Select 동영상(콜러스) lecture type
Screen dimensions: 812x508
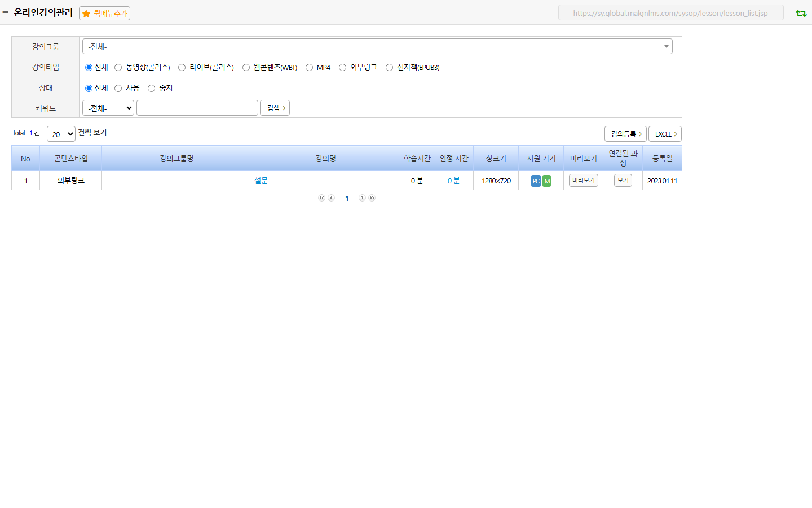click(x=118, y=67)
